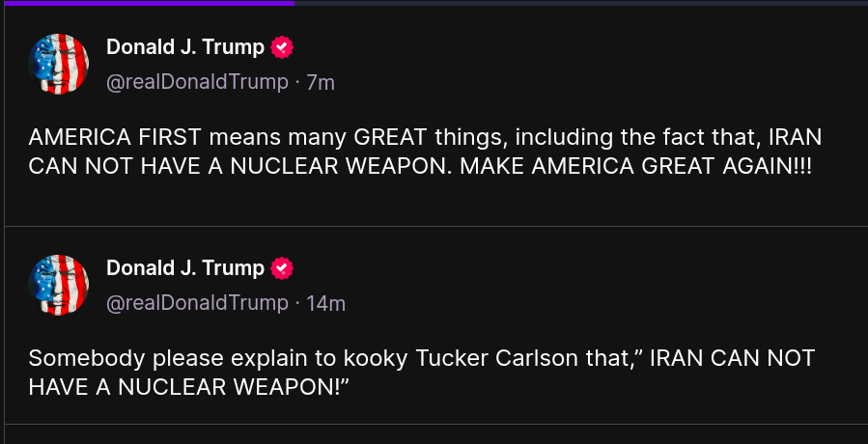Click the "MAKE AMERICA GREAT AGAIN!!!" text

635,165
